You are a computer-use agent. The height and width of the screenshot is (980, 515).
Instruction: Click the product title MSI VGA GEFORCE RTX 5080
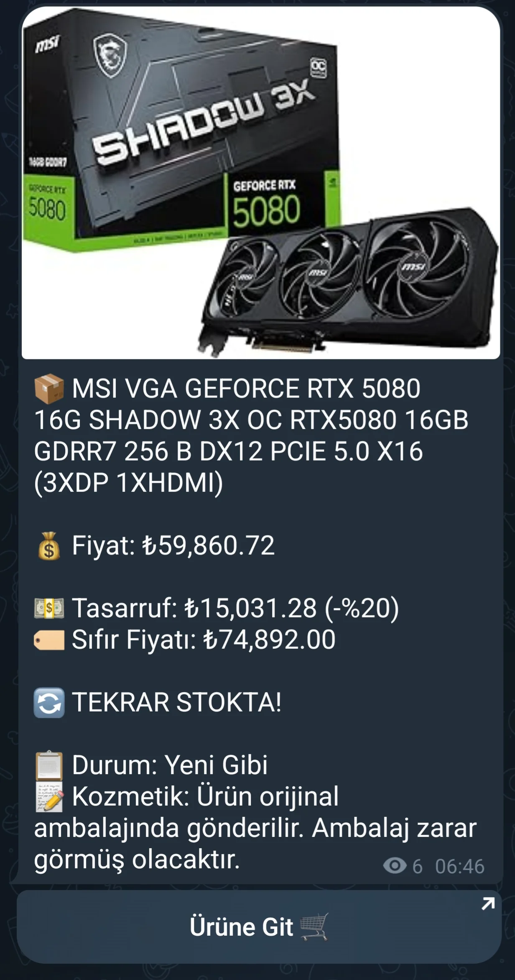246,389
